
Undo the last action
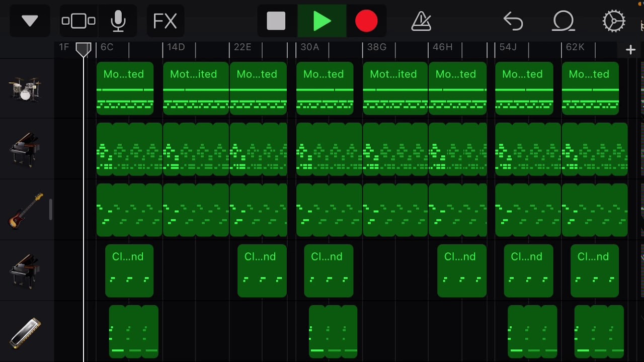(513, 21)
